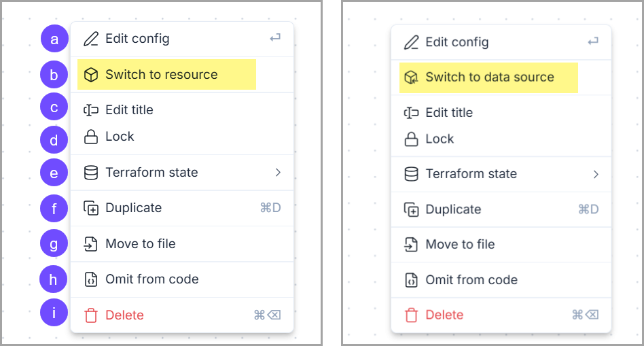Toggle "Omit from code" next to purple badge h
644x346 pixels.
coord(151,279)
